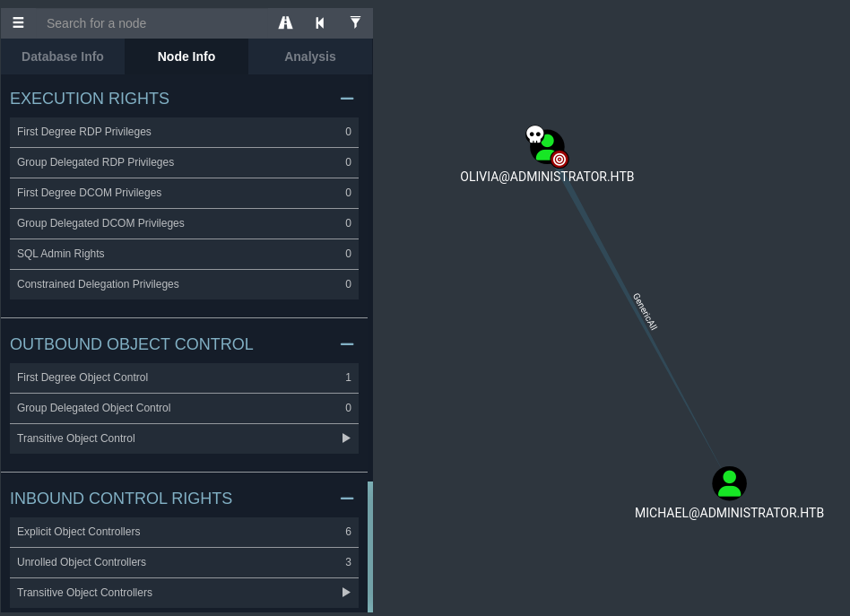Select the MICHAEL user node icon
The width and height of the screenshot is (850, 616).
tap(729, 483)
